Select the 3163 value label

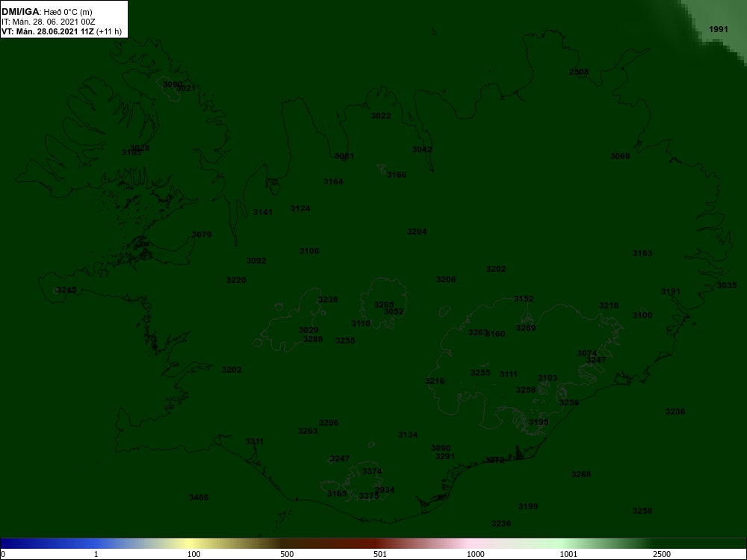coord(642,253)
